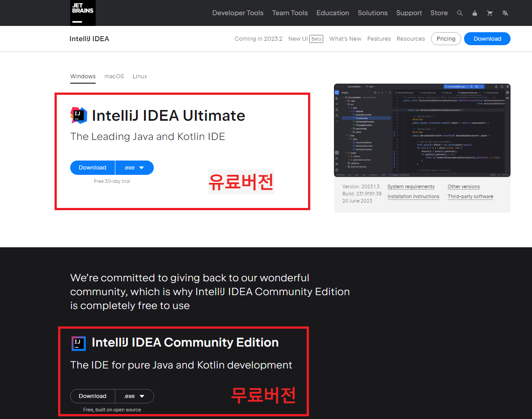Click the IntelliJ IDEA Ultimate logo icon
Image resolution: width=532 pixels, height=419 pixels.
pyautogui.click(x=78, y=115)
